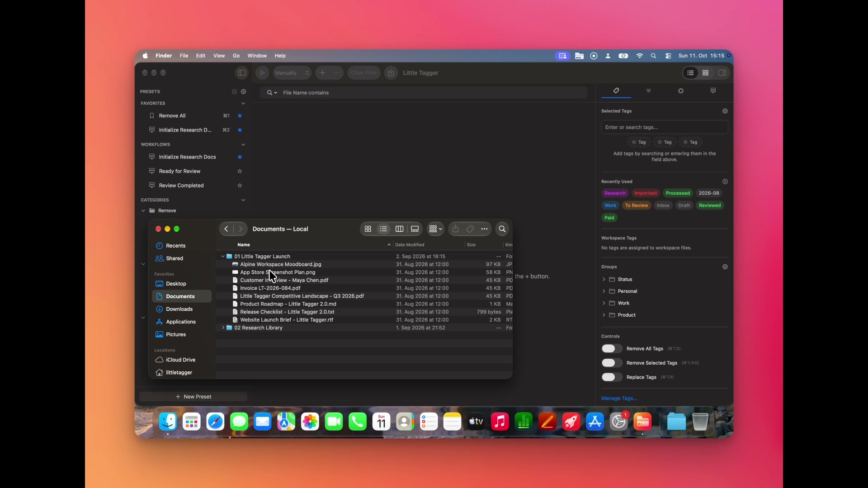The image size is (868, 488).
Task: Select the To Review tag
Action: [637, 206]
